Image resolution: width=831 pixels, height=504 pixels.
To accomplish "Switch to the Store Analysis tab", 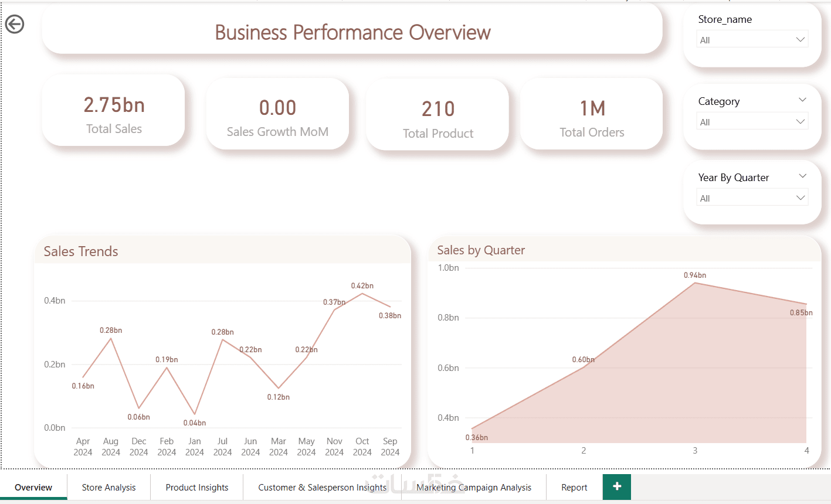I will [108, 488].
